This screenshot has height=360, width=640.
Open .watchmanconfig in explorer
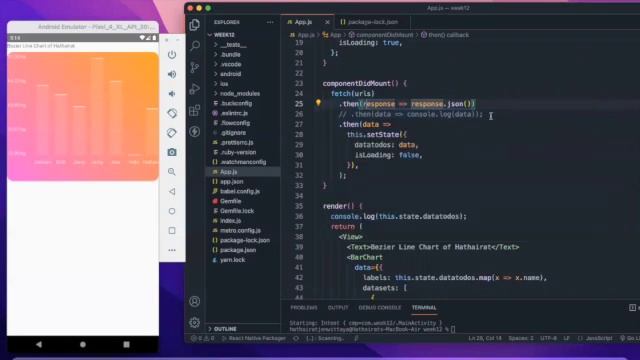(x=243, y=162)
